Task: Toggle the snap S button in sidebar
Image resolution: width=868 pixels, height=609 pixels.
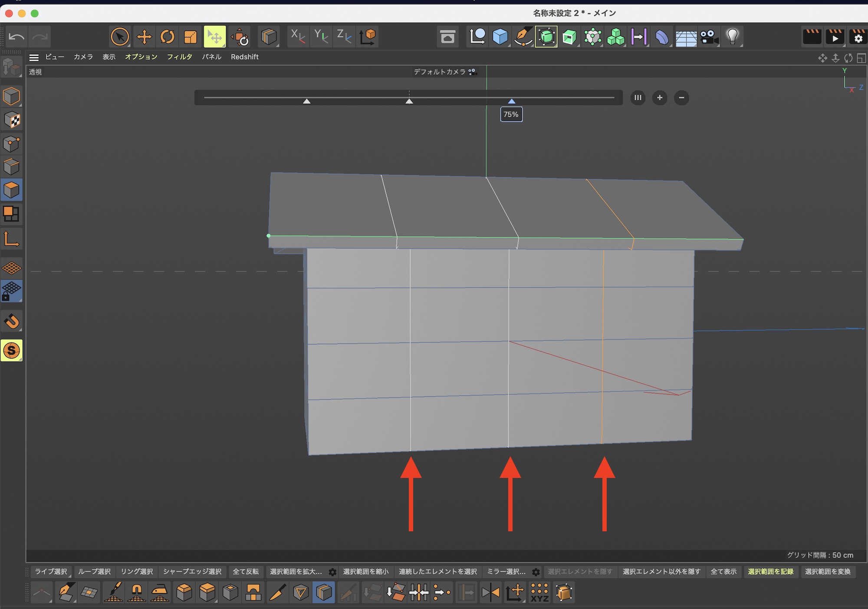Action: coord(12,350)
